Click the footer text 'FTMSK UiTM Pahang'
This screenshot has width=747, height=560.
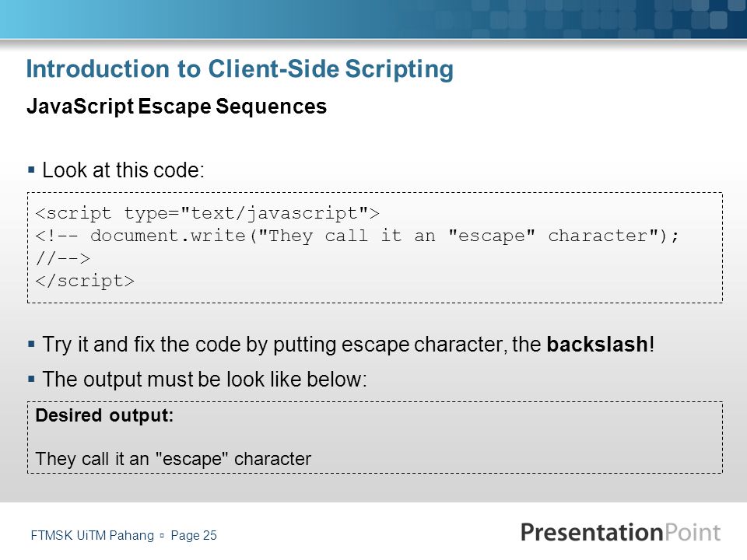(93, 535)
